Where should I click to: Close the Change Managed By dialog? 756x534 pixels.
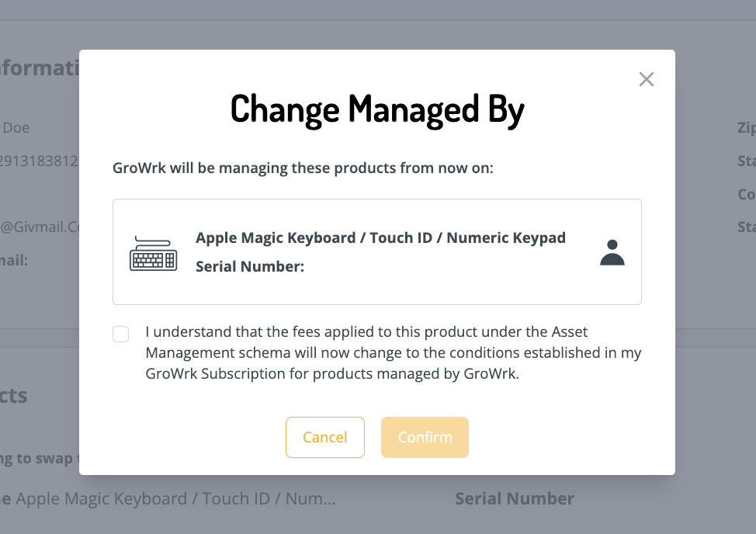tap(647, 79)
